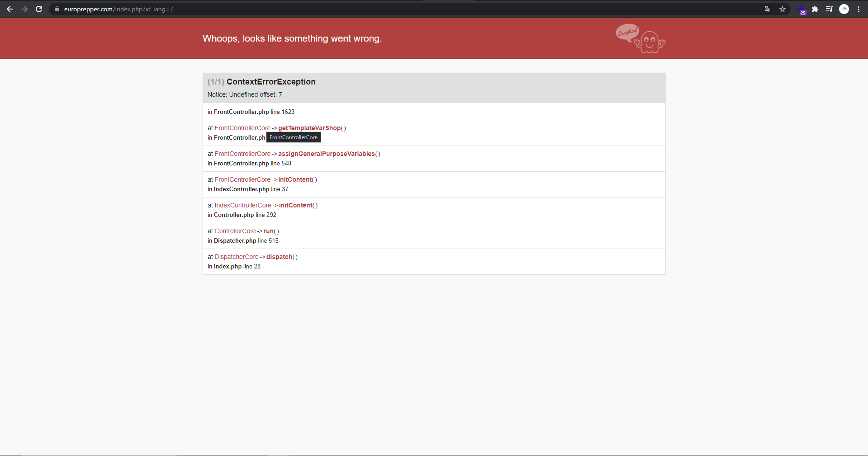Click the Exception ghost logo

pos(640,38)
